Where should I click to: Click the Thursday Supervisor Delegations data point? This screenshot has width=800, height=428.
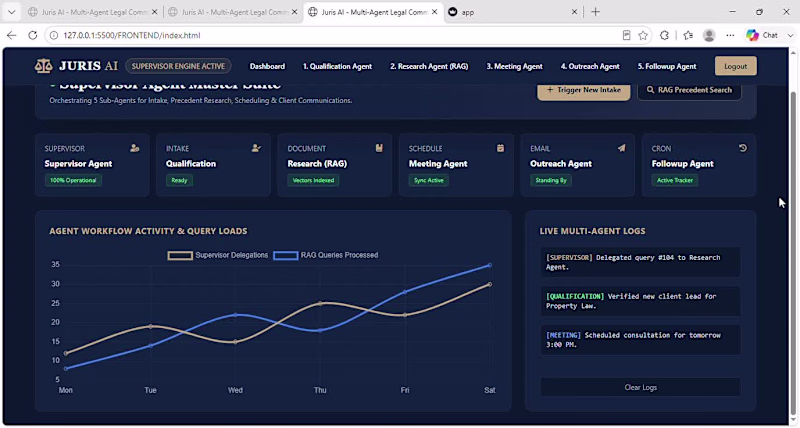[x=320, y=303]
